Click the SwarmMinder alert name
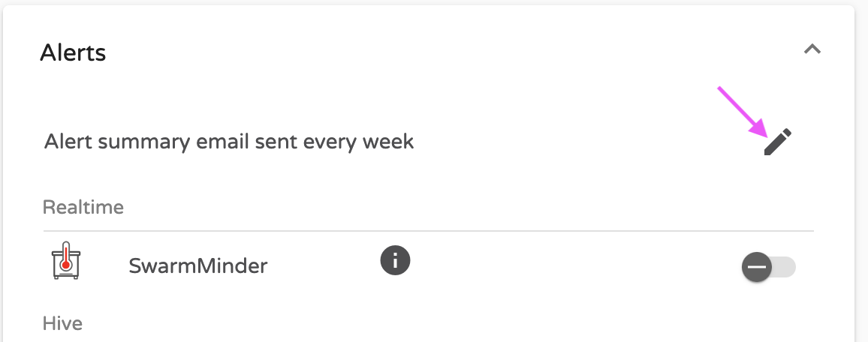Image resolution: width=868 pixels, height=342 pixels. tap(198, 266)
